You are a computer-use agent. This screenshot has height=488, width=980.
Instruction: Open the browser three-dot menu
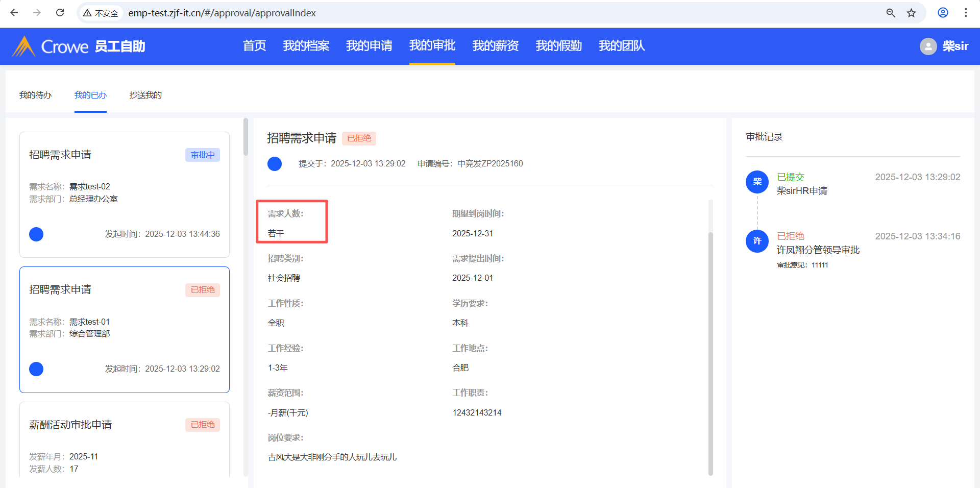(966, 13)
